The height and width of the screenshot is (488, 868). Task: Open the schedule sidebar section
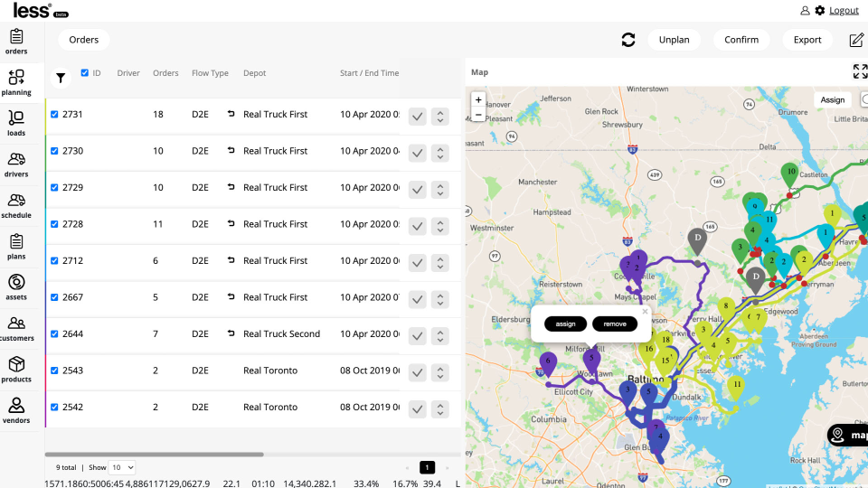[16, 206]
